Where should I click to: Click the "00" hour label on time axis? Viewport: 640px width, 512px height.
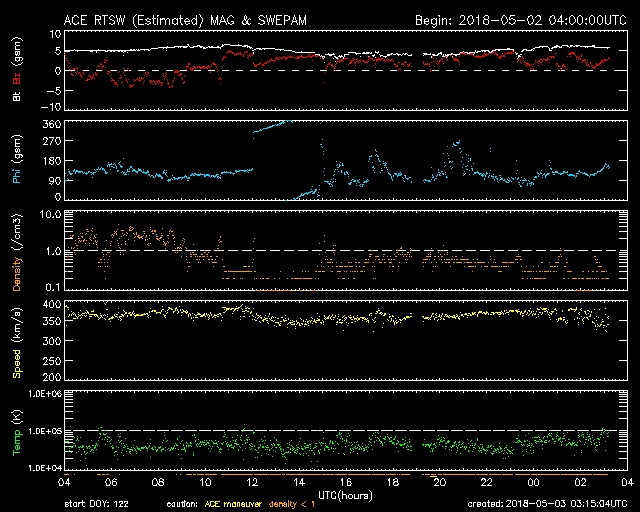point(533,483)
